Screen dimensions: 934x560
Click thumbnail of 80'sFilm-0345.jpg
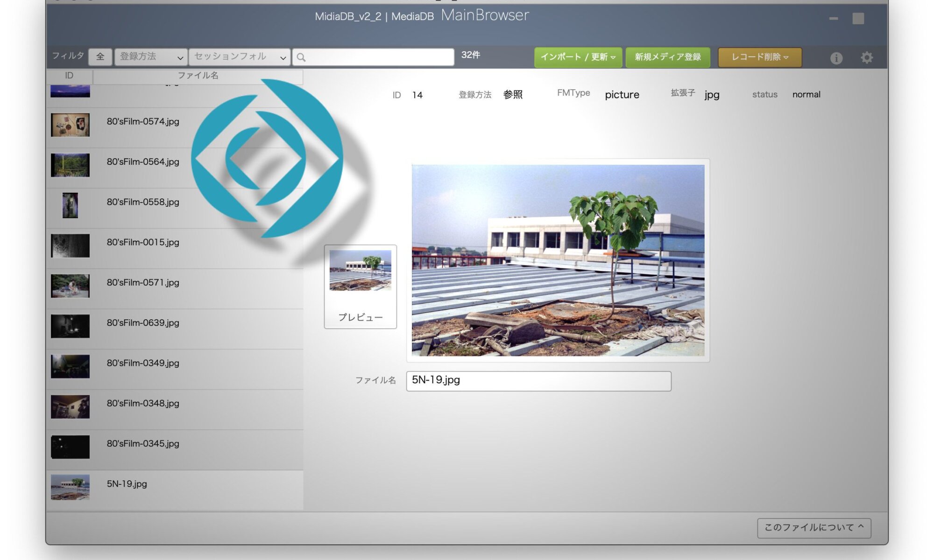[70, 447]
